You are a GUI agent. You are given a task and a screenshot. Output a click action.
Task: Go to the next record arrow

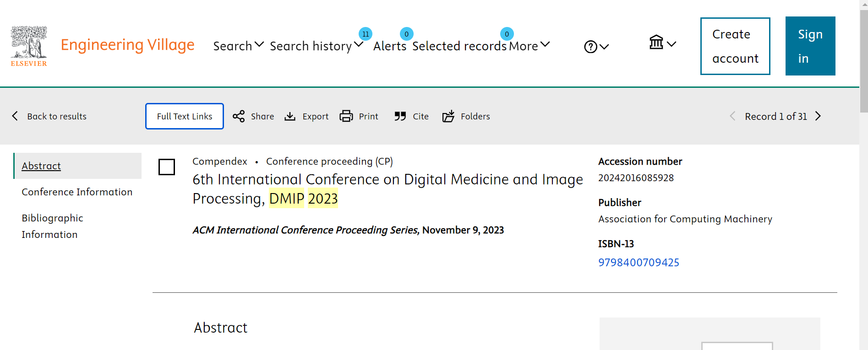[819, 116]
